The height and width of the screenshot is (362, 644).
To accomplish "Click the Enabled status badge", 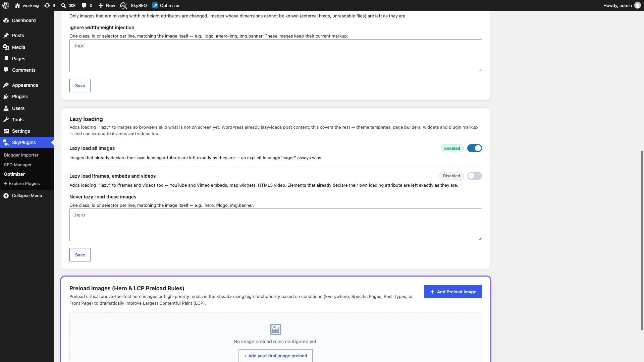I will pyautogui.click(x=452, y=148).
